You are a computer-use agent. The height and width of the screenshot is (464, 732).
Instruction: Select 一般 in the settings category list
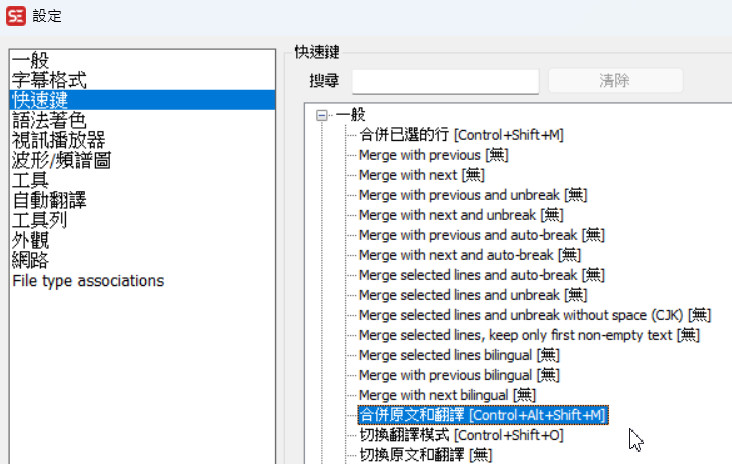click(30, 60)
